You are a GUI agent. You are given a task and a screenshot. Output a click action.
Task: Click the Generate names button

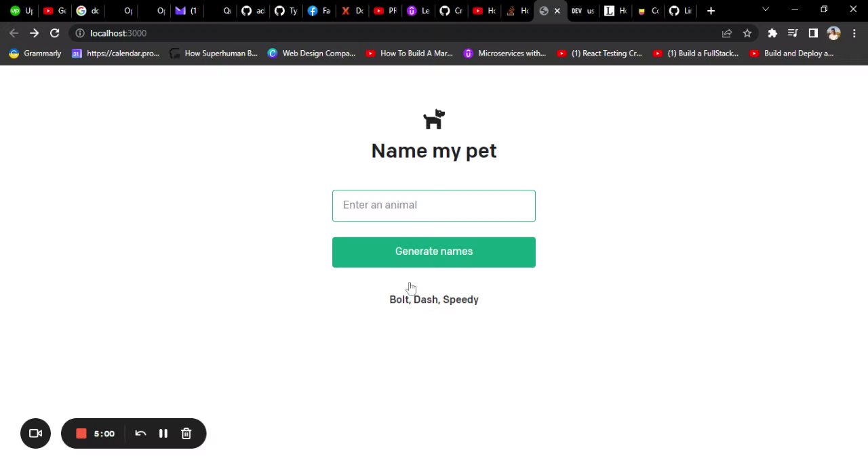(x=434, y=252)
